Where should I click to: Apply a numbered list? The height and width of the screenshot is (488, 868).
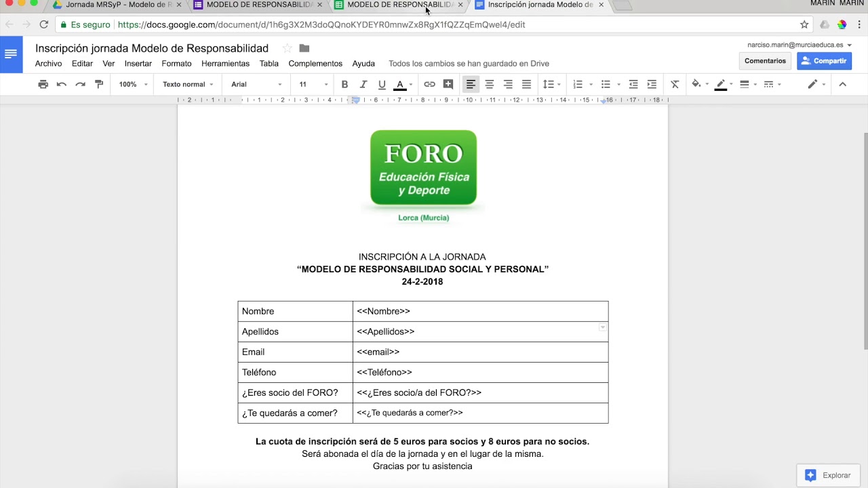click(x=578, y=84)
